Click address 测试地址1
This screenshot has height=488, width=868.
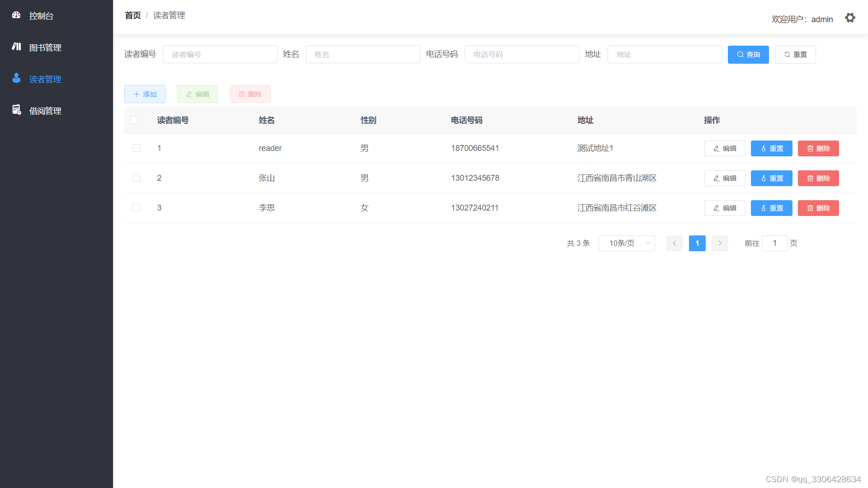click(595, 148)
